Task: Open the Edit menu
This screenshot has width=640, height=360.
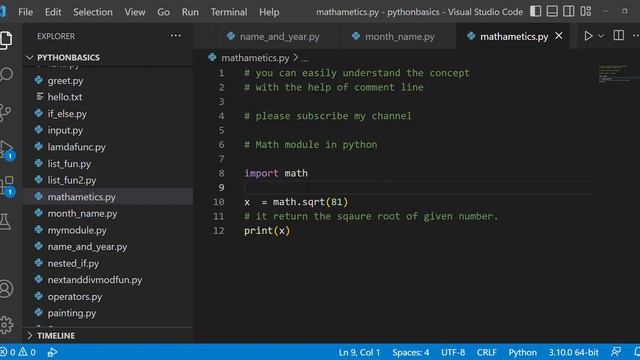Action: (53, 12)
